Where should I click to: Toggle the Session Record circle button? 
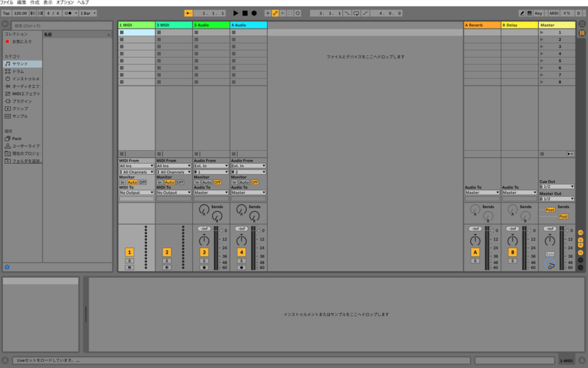click(298, 13)
